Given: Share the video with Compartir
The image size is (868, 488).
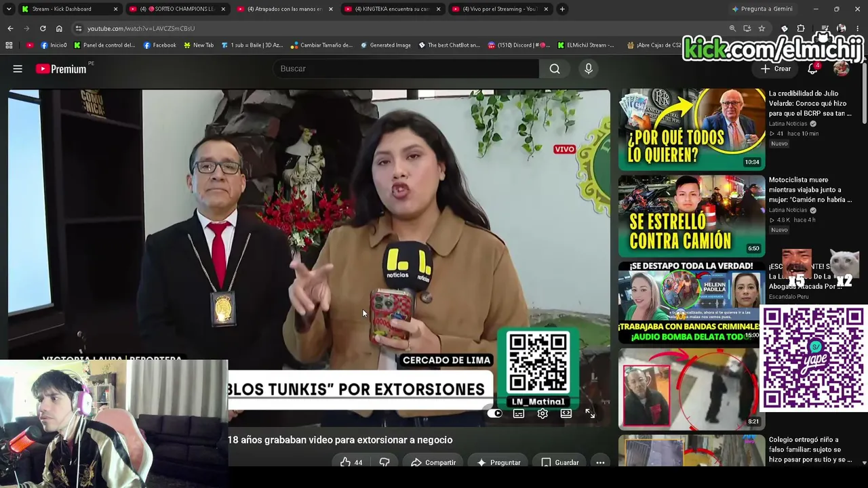Looking at the screenshot, I should click(x=433, y=462).
